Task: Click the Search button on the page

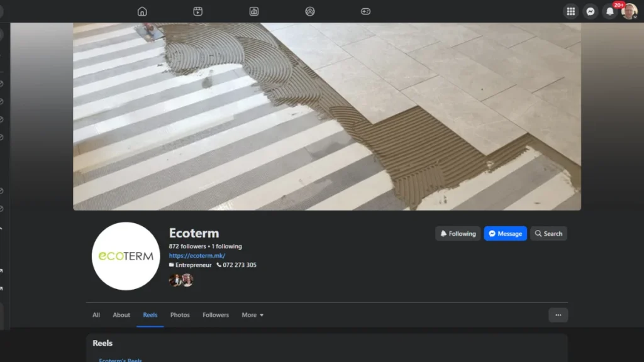Action: pos(548,234)
